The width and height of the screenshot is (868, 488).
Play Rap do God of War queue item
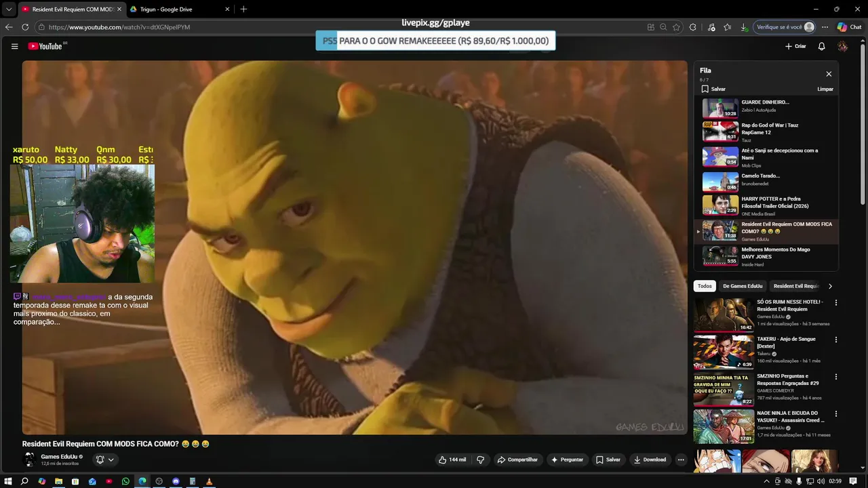point(766,131)
